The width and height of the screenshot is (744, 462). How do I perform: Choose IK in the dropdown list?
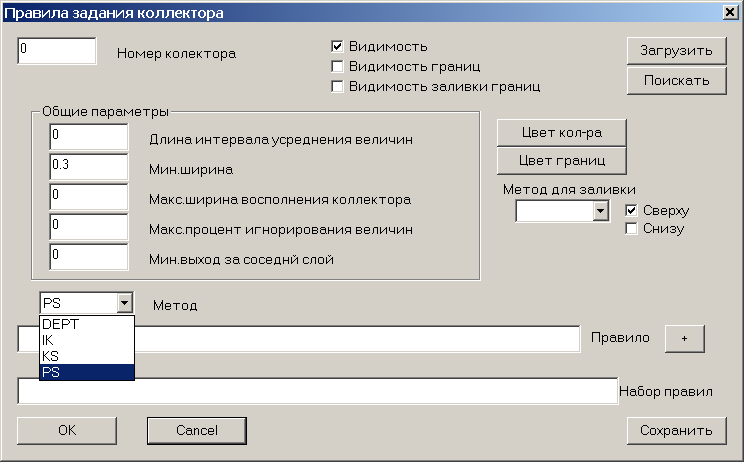[x=87, y=340]
